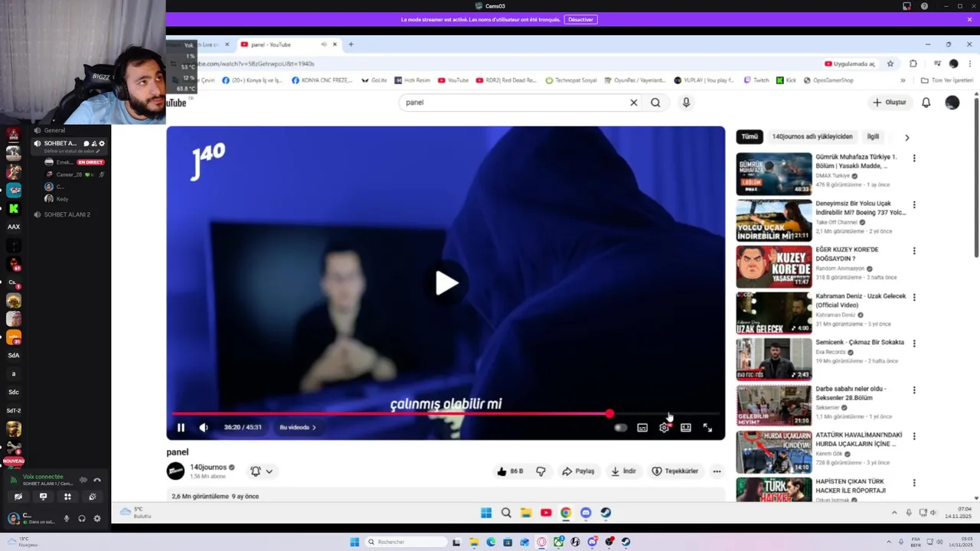Click Désactiver in streamer mode banner

pyautogui.click(x=580, y=20)
